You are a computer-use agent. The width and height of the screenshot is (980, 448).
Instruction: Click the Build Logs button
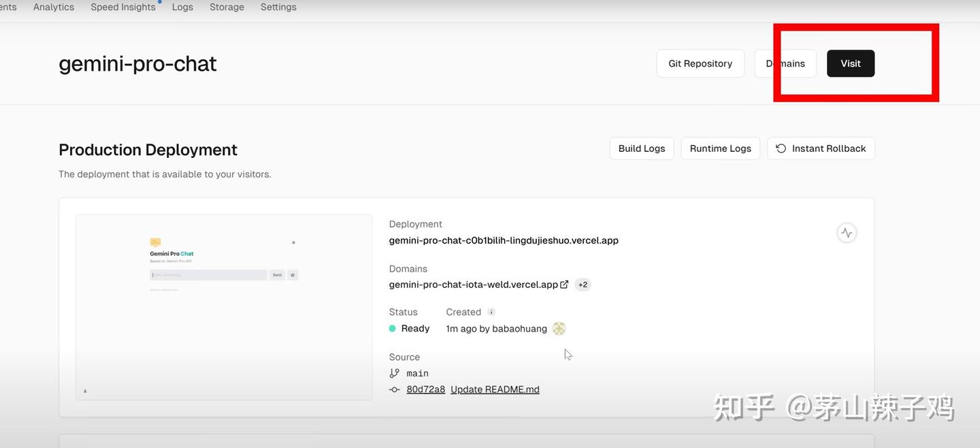(x=641, y=148)
